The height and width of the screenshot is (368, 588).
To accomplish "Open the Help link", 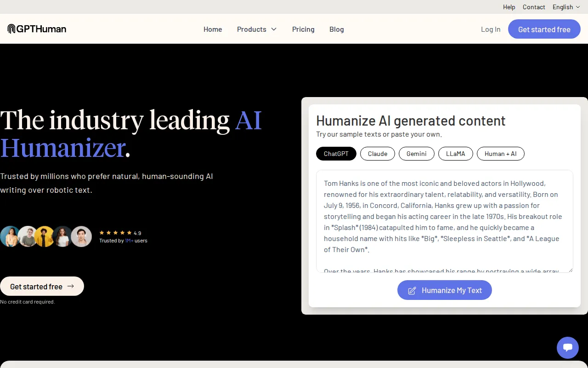I will click(x=509, y=7).
